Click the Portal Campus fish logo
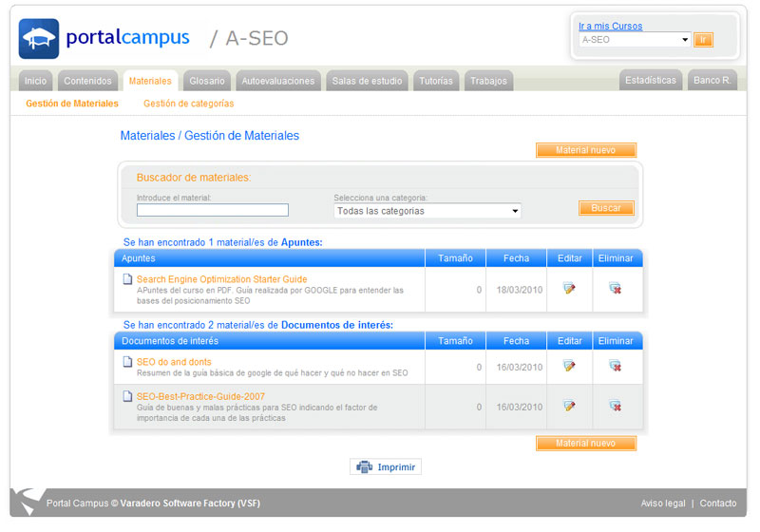The image size is (760, 532). coord(39,39)
